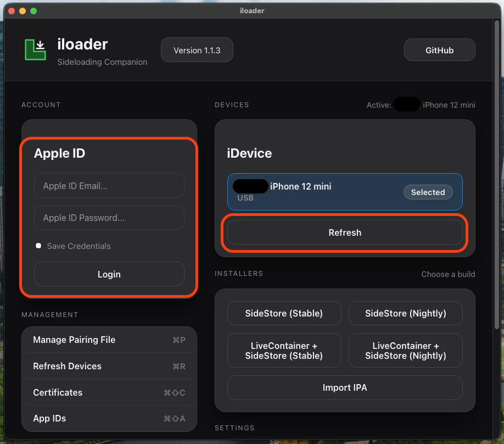Click the 'Sideloading Companion' subtitle
The width and height of the screenshot is (504, 444).
[102, 62]
